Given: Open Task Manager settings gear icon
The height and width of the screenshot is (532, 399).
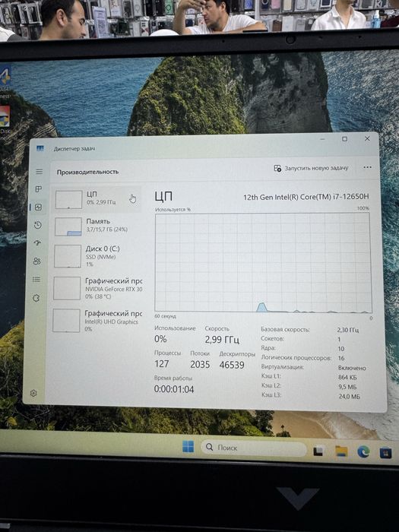Looking at the screenshot, I should coord(33,393).
